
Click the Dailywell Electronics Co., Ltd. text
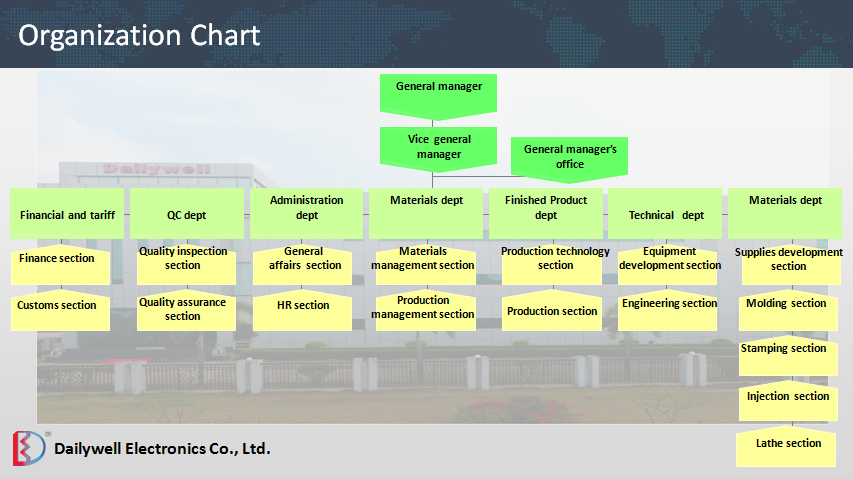pyautogui.click(x=162, y=449)
